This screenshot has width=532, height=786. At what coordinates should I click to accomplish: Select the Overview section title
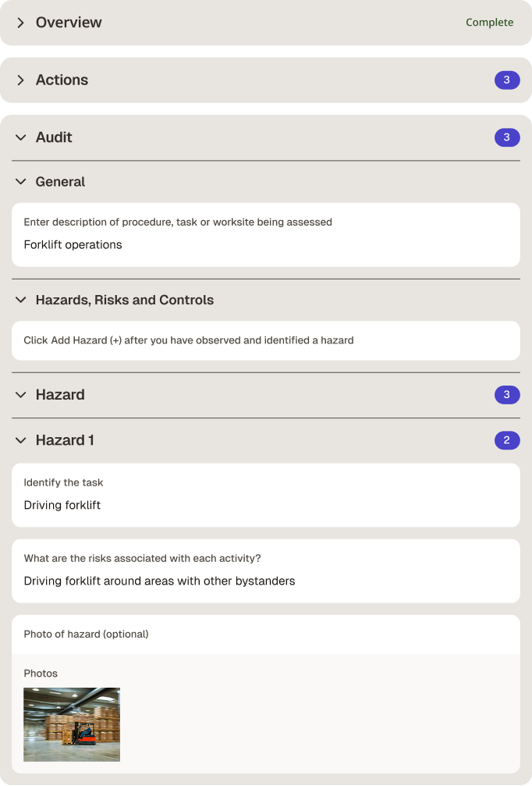click(69, 23)
